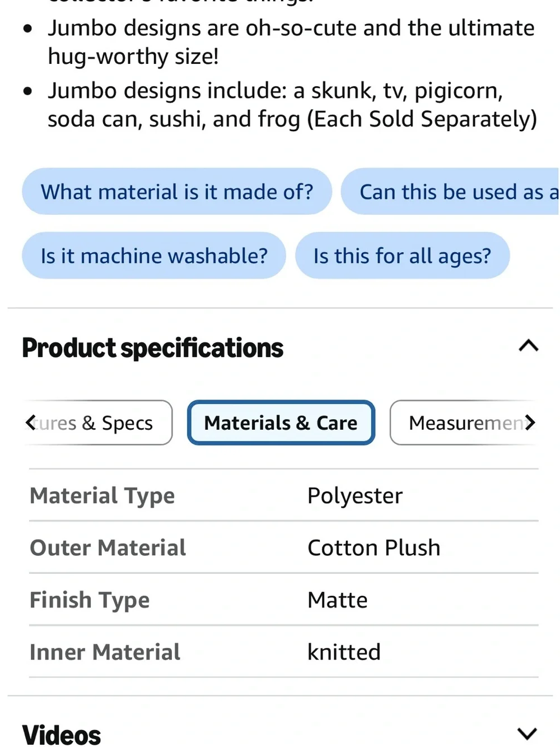Open the Measurements tab
Viewport: 560px width, 747px height.
pyautogui.click(x=464, y=423)
